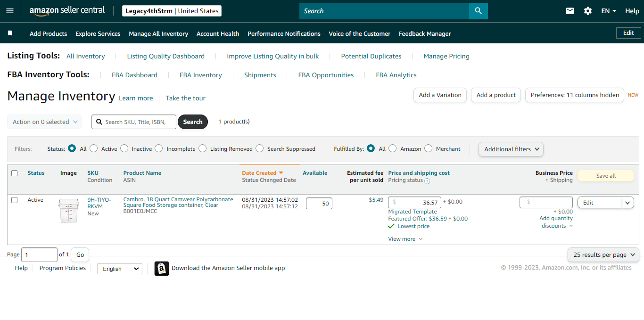Open Voice of the Customer
This screenshot has height=320, width=644.
click(x=359, y=33)
